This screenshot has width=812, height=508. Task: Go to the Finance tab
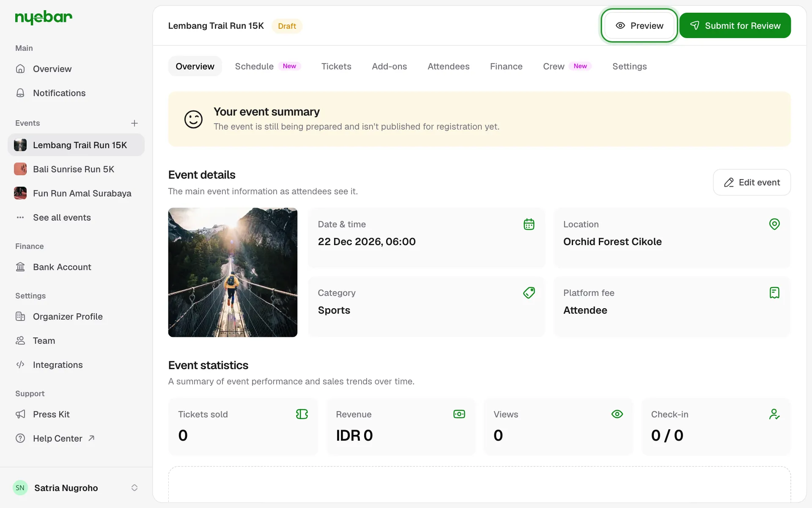point(506,66)
